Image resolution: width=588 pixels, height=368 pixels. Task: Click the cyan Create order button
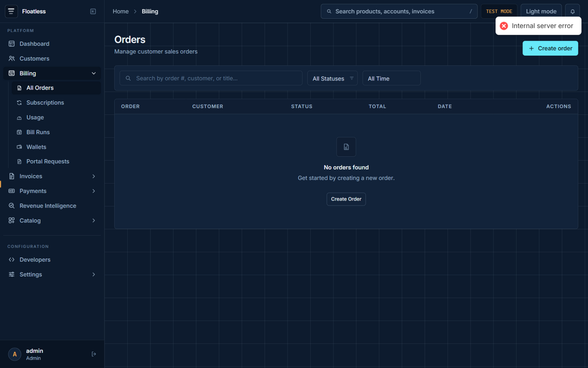550,48
